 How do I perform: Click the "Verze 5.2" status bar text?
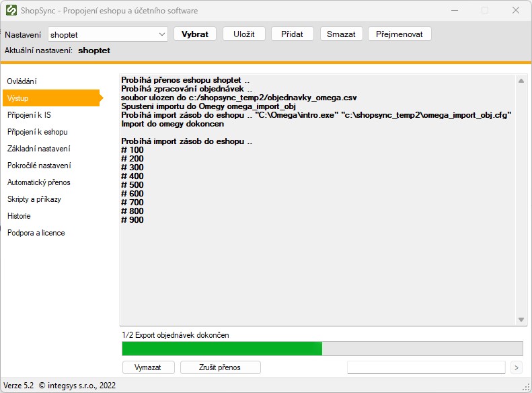[x=19, y=386]
